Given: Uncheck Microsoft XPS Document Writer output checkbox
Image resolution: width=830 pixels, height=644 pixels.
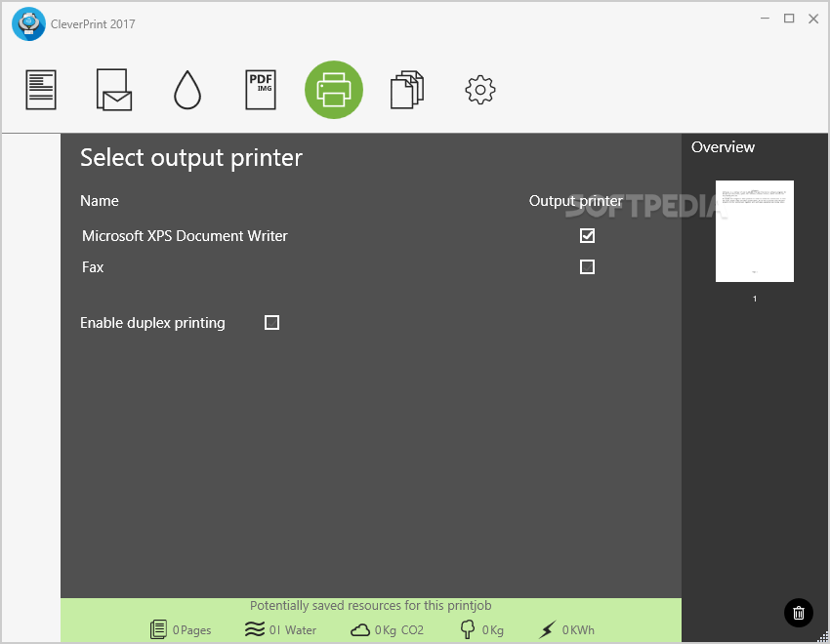Looking at the screenshot, I should tap(587, 235).
